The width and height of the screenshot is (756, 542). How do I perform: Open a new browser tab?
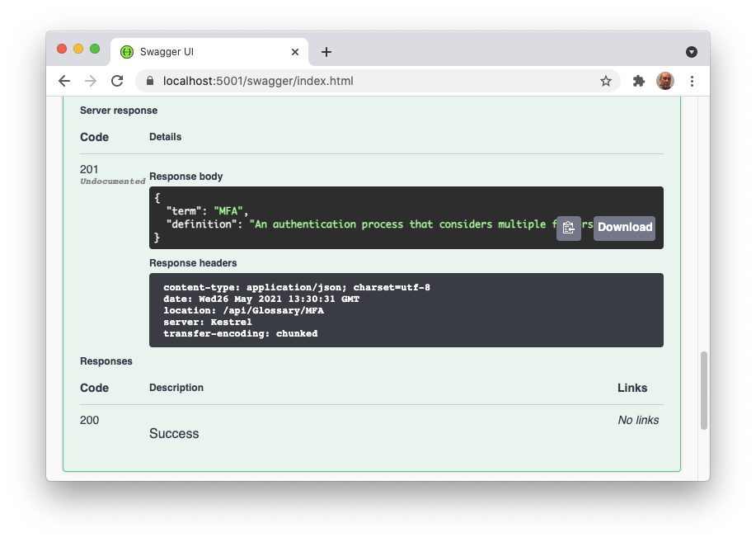[326, 52]
